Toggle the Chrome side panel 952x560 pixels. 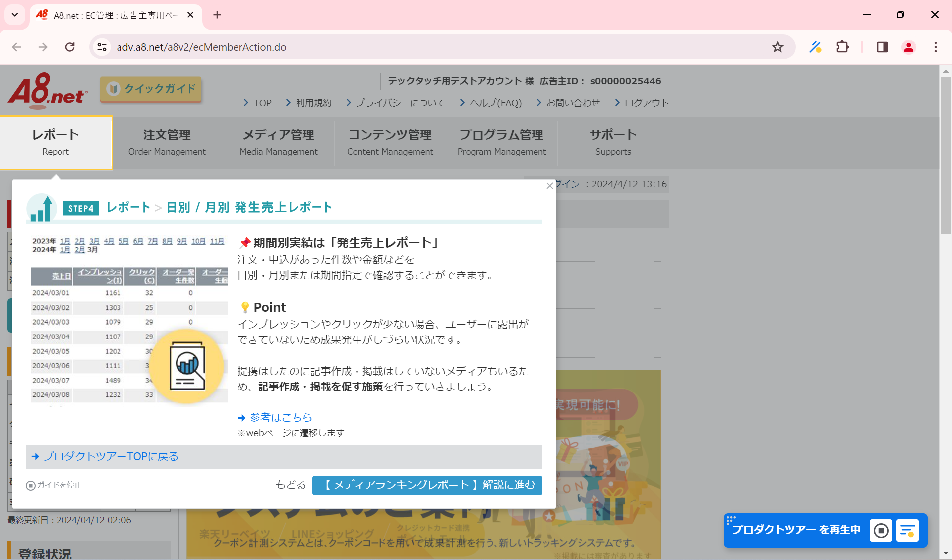pos(882,47)
